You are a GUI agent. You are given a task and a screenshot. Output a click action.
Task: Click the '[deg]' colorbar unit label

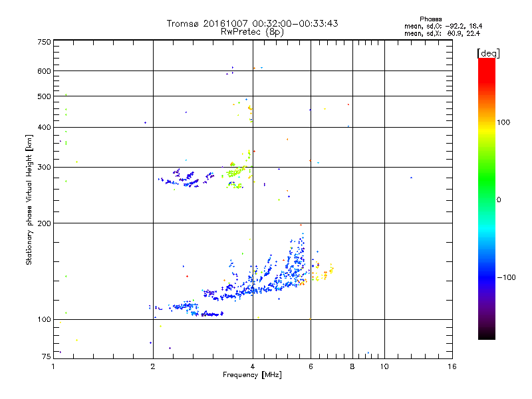pos(488,53)
